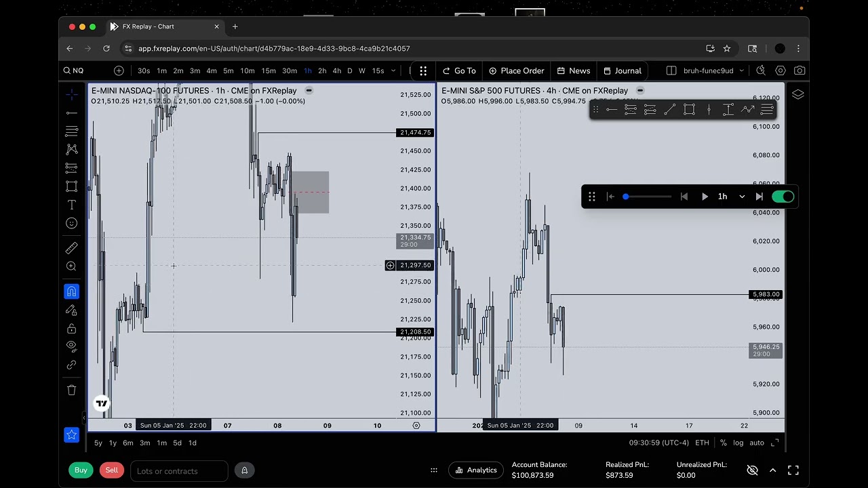Image resolution: width=868 pixels, height=488 pixels.
Task: Select the 4h timeframe
Action: pyautogui.click(x=337, y=70)
